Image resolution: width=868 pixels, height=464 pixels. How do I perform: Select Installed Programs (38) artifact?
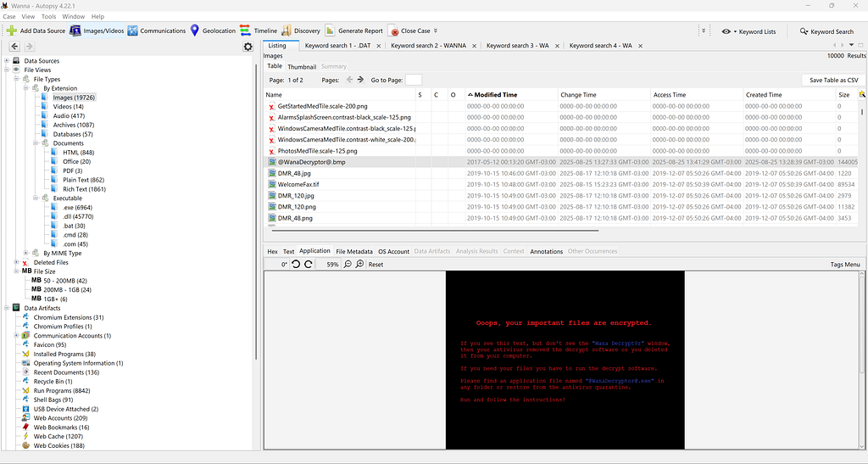[64, 354]
